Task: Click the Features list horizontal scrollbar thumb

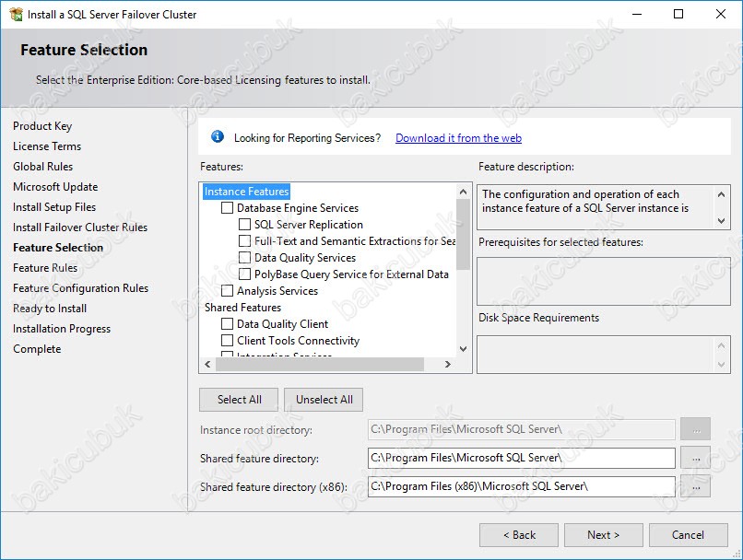Action: click(x=320, y=364)
